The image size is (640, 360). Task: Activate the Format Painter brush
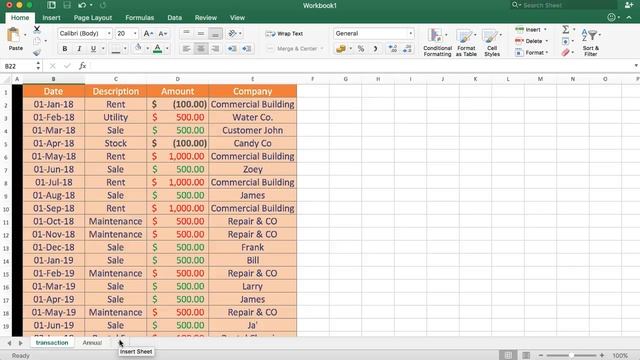click(x=37, y=52)
